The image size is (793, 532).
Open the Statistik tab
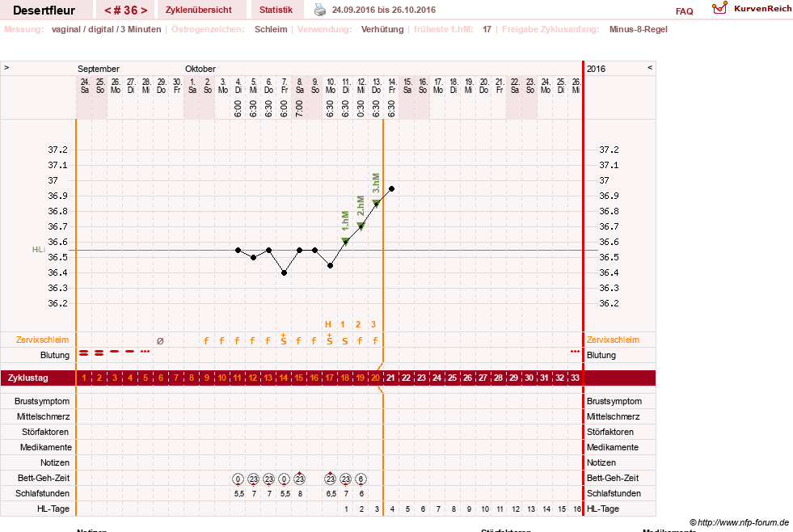276,11
